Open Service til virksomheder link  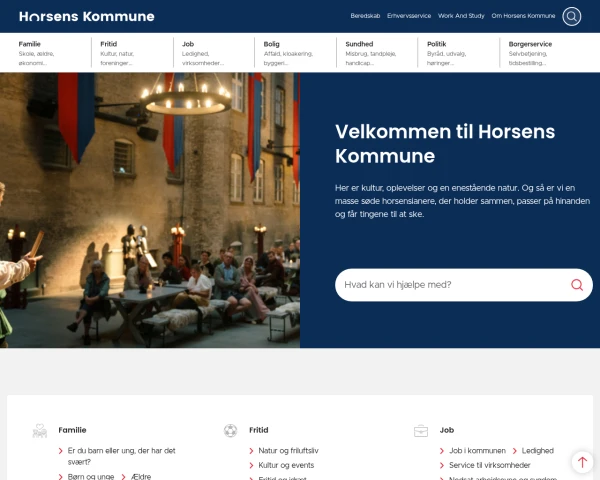489,465
